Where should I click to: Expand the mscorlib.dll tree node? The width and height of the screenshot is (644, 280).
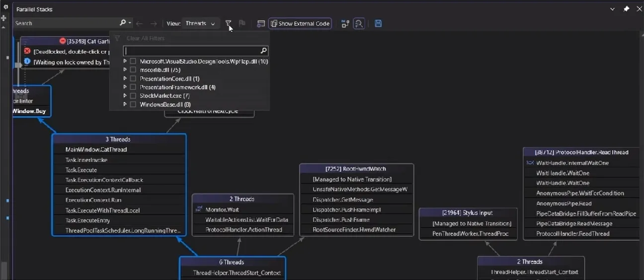point(125,70)
